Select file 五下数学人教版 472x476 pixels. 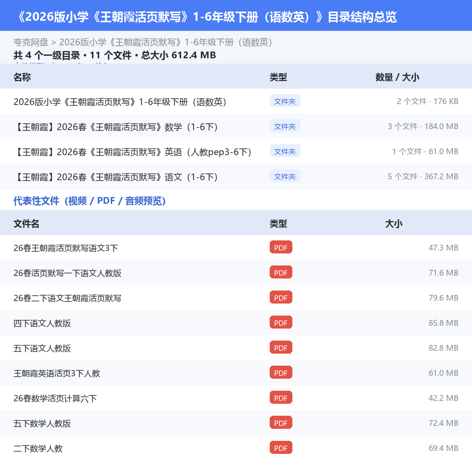(236, 423)
